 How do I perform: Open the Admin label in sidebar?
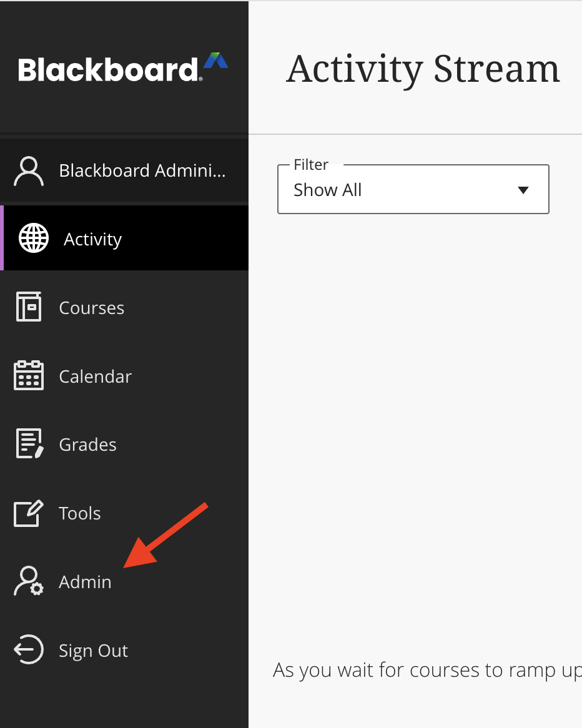[x=85, y=583]
